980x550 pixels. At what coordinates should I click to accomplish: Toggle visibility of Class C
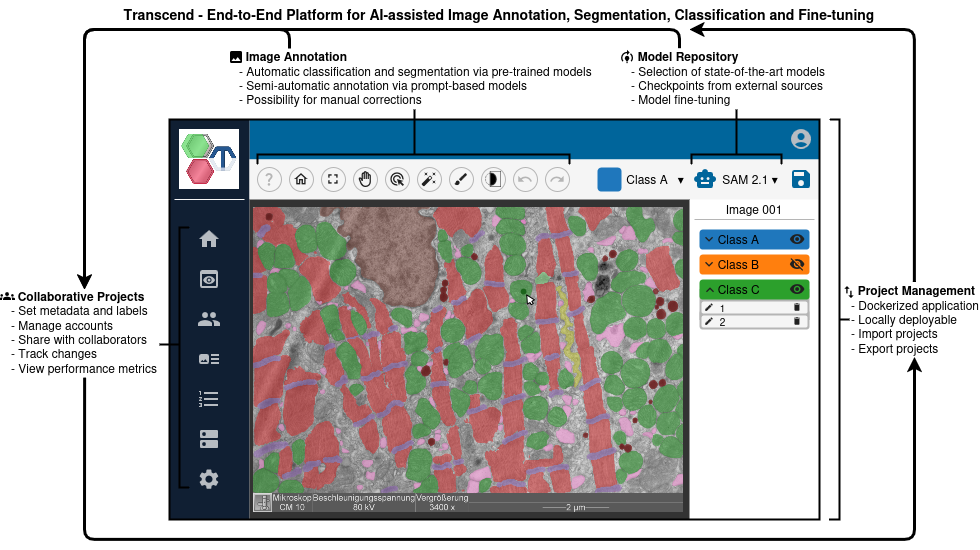click(x=797, y=290)
